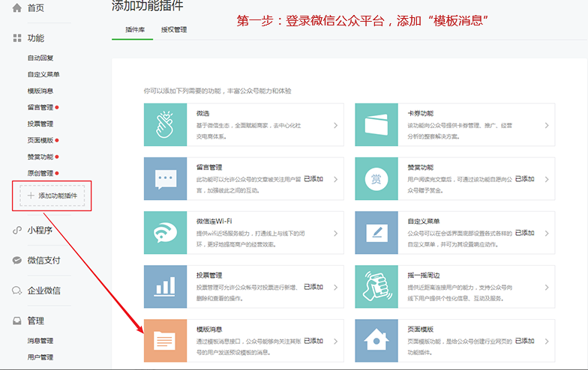Open 消息管理 in the sidebar
This screenshot has height=370, width=588.
(40, 341)
